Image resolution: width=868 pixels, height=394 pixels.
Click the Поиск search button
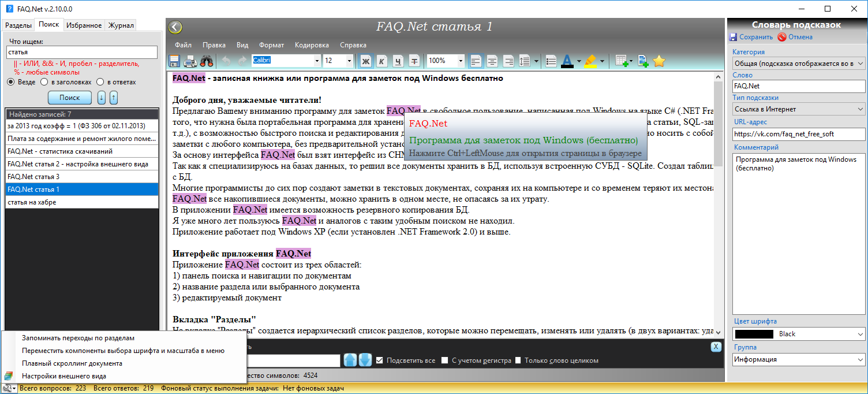70,98
